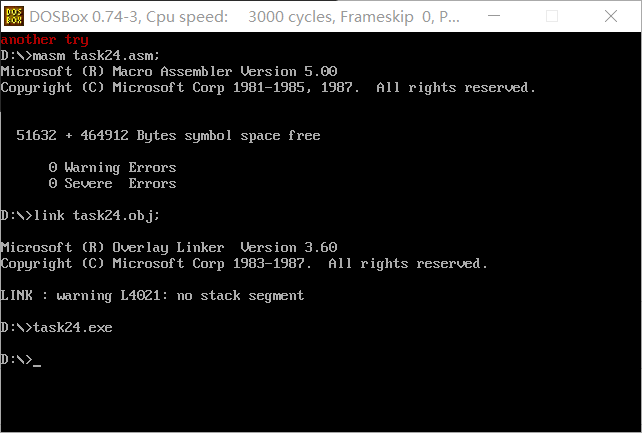Click the DOSBox icon in title bar

pyautogui.click(x=14, y=16)
